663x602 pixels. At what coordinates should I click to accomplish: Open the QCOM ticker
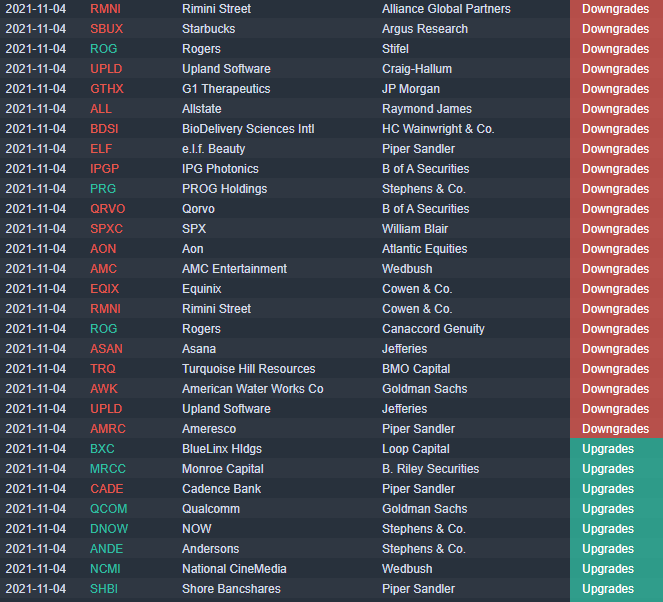click(109, 509)
